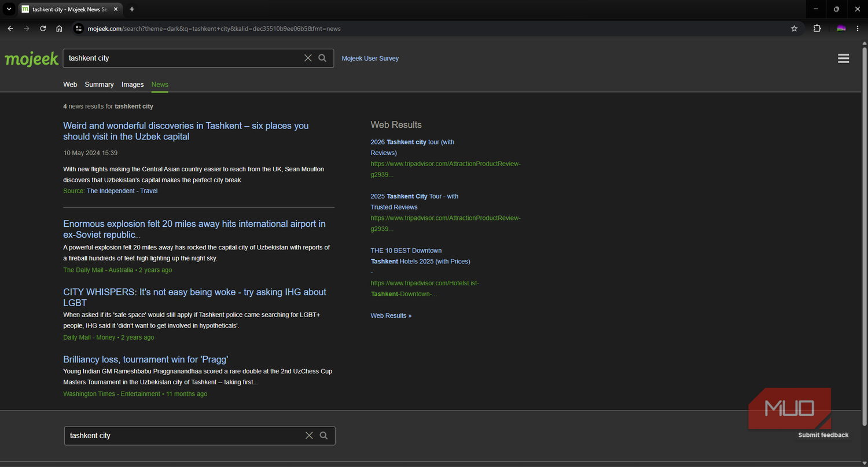
Task: Reload the current page
Action: [43, 28]
